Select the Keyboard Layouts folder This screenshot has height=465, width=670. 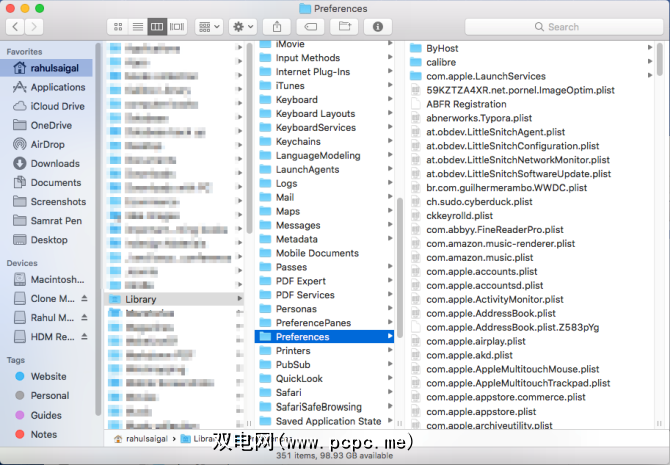[324, 114]
